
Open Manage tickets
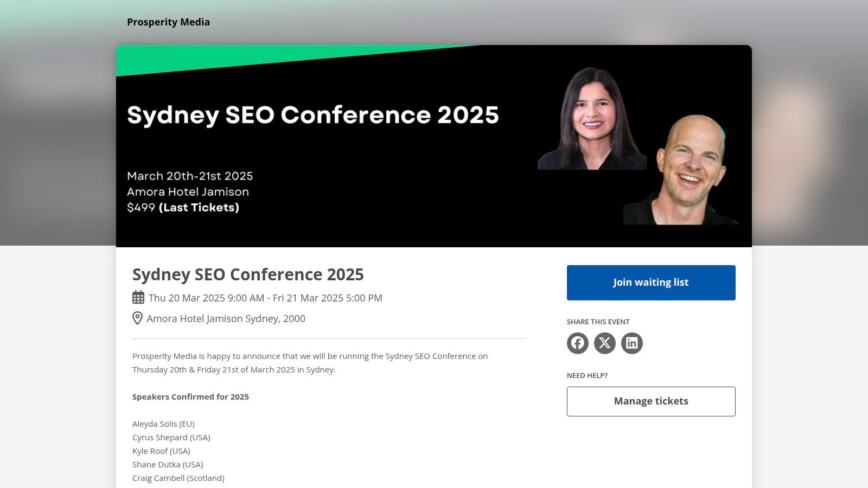tap(650, 401)
